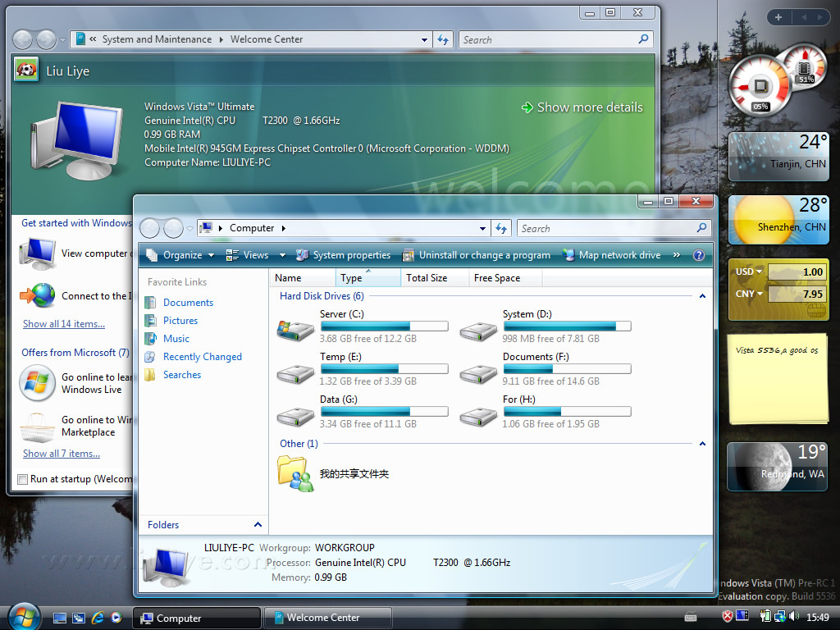The width and height of the screenshot is (840, 630).
Task: Click search magnifier in Welcome Center window
Action: (643, 39)
